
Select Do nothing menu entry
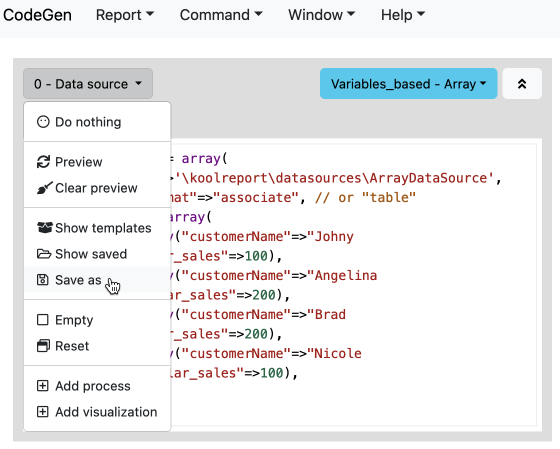(x=97, y=122)
